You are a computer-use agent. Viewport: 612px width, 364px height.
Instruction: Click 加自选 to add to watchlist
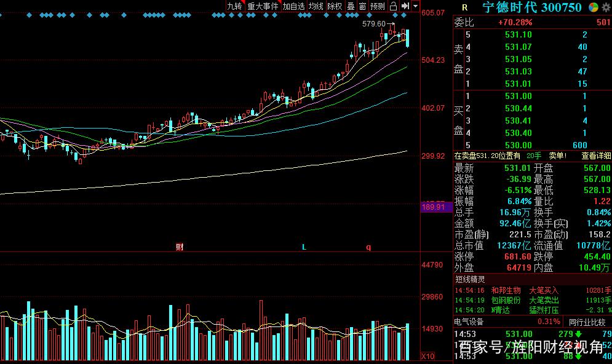pyautogui.click(x=293, y=6)
